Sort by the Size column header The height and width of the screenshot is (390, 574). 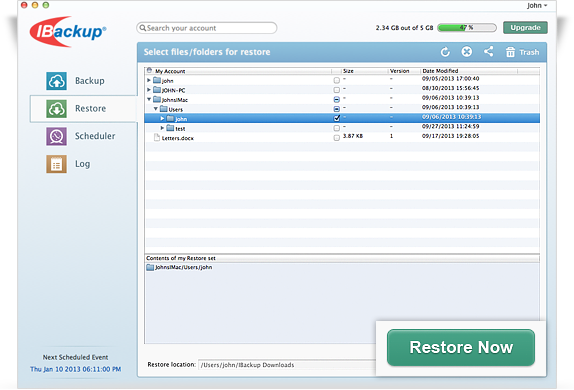(x=348, y=71)
